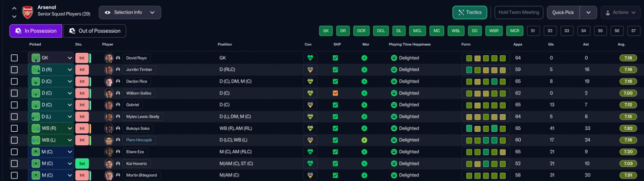Viewport: 644px width, 181px height.
Task: Click Gabriel's happiness smiley icon
Action: [x=394, y=105]
